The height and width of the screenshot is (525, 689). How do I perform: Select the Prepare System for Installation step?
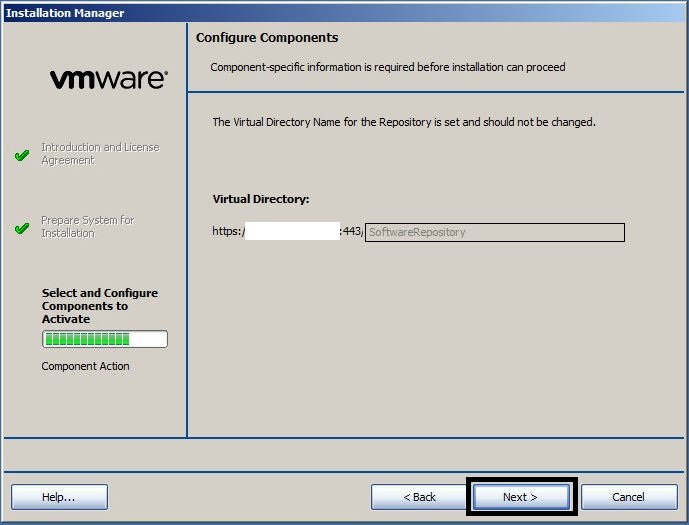[x=87, y=227]
